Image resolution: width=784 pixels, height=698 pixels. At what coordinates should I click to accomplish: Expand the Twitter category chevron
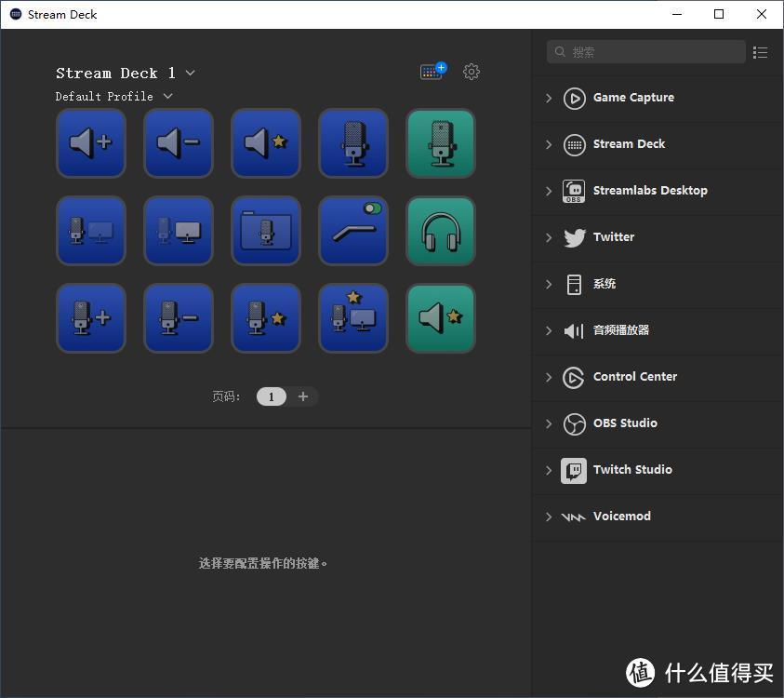tap(549, 237)
